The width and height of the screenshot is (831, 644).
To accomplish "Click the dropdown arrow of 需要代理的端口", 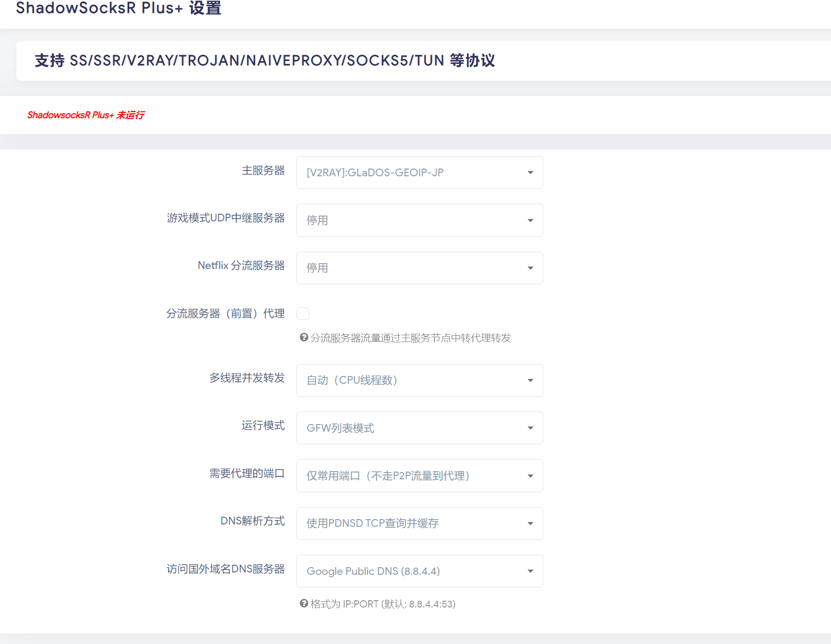I will point(530,475).
